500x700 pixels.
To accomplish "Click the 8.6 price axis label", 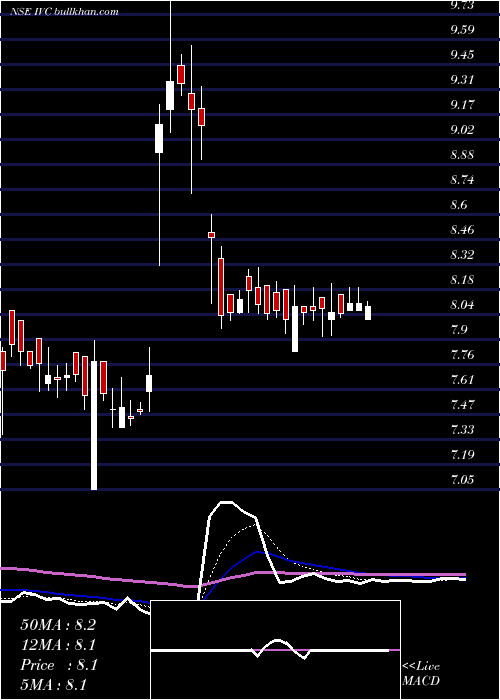I will click(459, 205).
